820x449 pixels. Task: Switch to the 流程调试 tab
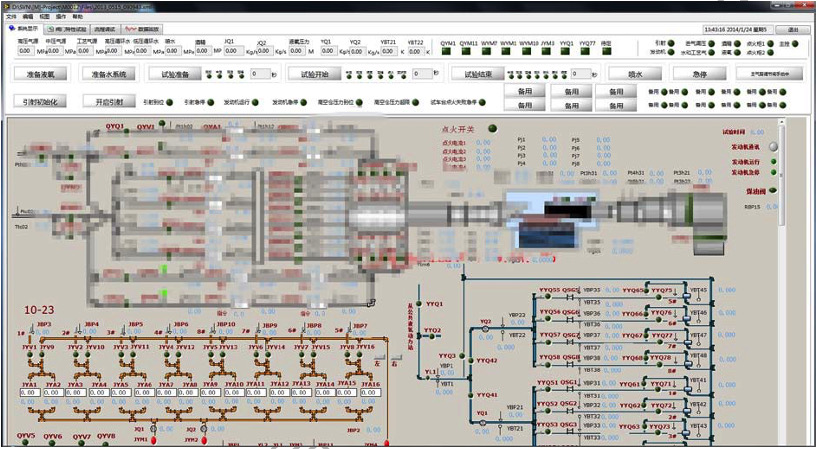pyautogui.click(x=104, y=29)
